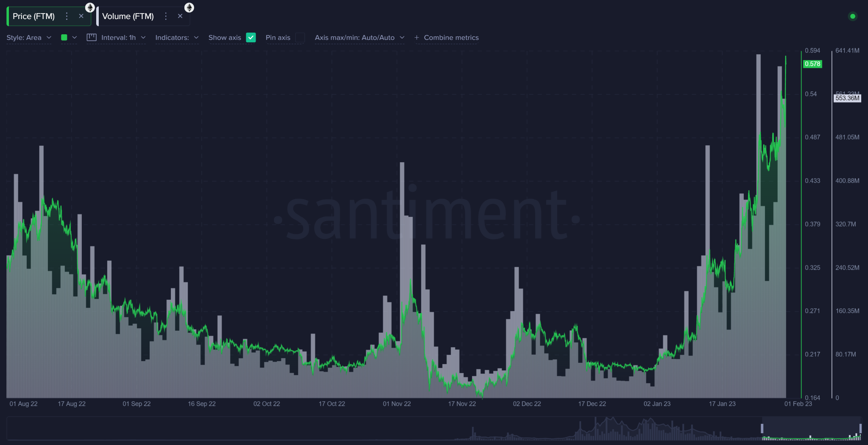
Task: Toggle Show axis off then verify chart axis
Action: point(251,37)
